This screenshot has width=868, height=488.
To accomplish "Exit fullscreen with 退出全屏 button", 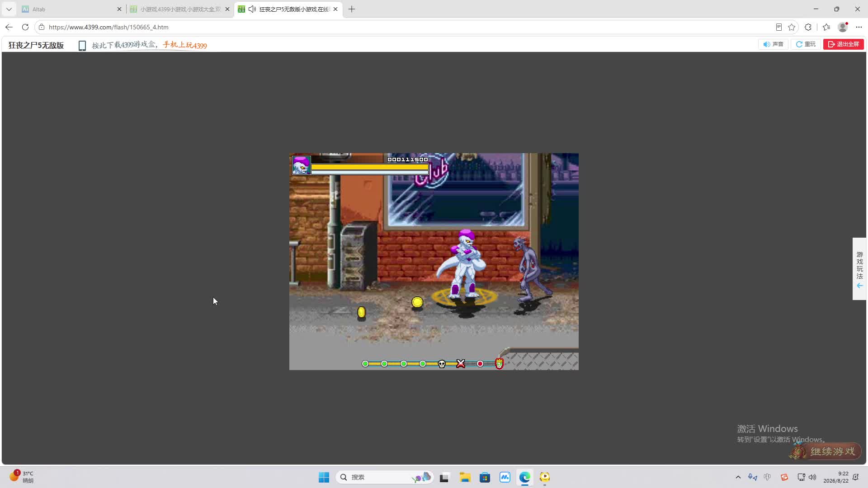I will (x=844, y=44).
